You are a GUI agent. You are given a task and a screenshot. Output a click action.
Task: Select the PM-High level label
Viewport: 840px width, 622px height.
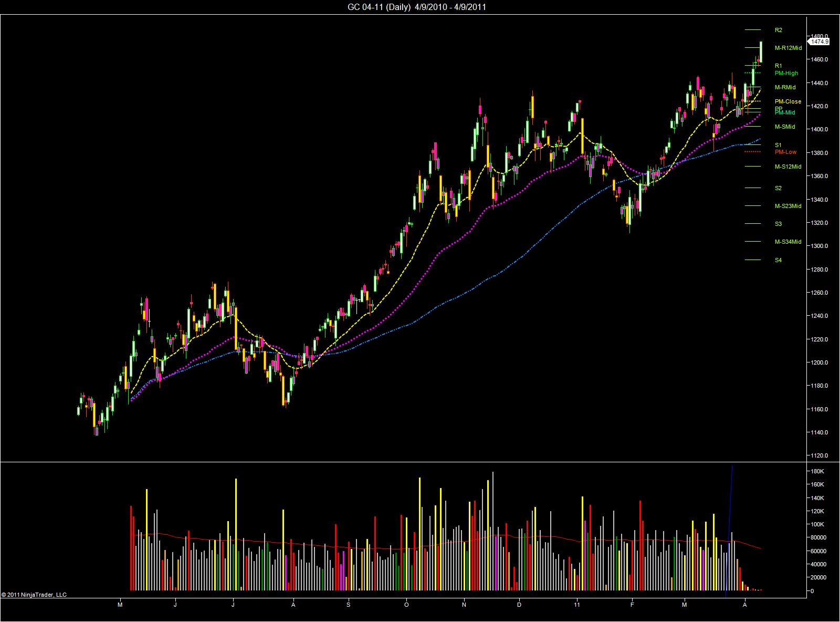pyautogui.click(x=786, y=73)
